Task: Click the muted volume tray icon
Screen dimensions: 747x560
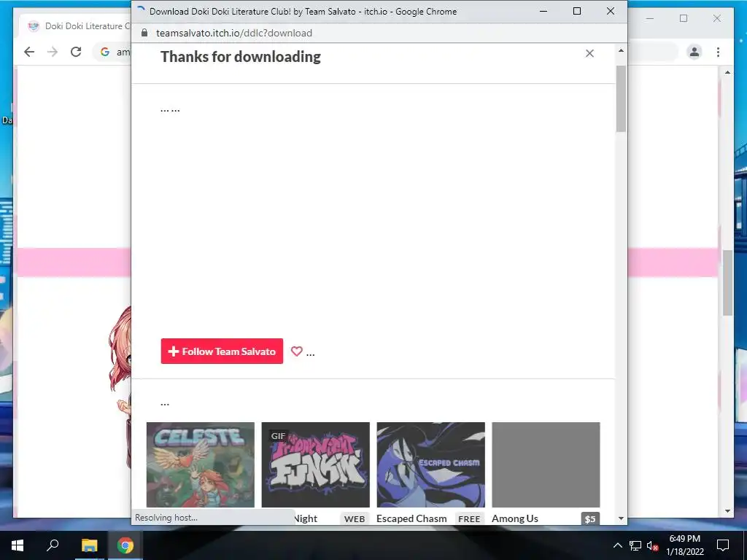Action: (x=653, y=545)
